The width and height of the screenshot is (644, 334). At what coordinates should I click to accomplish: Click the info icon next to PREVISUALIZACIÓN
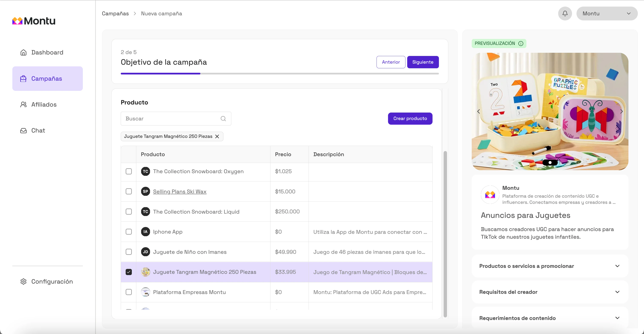[521, 43]
